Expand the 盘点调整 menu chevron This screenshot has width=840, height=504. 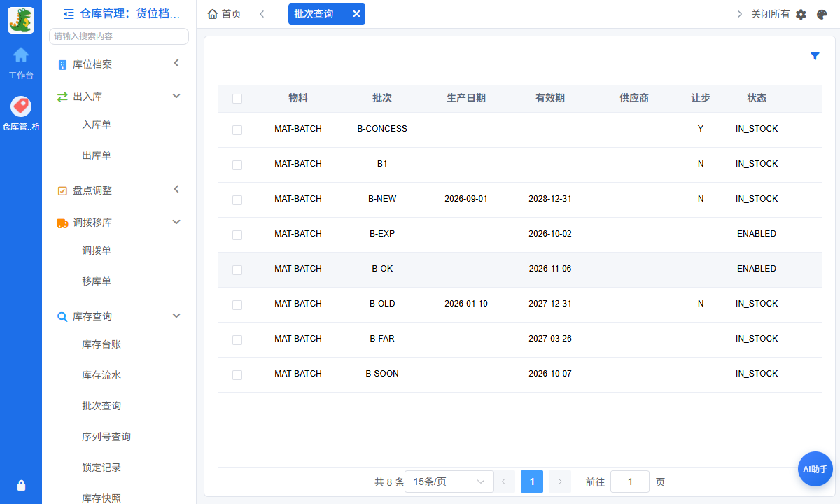coord(176,189)
